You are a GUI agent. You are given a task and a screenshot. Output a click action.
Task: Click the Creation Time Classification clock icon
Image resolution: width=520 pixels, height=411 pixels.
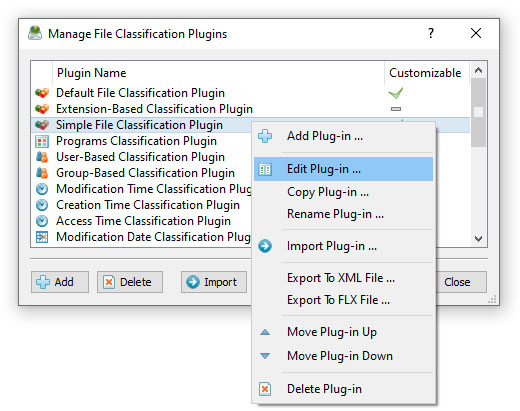(x=42, y=205)
